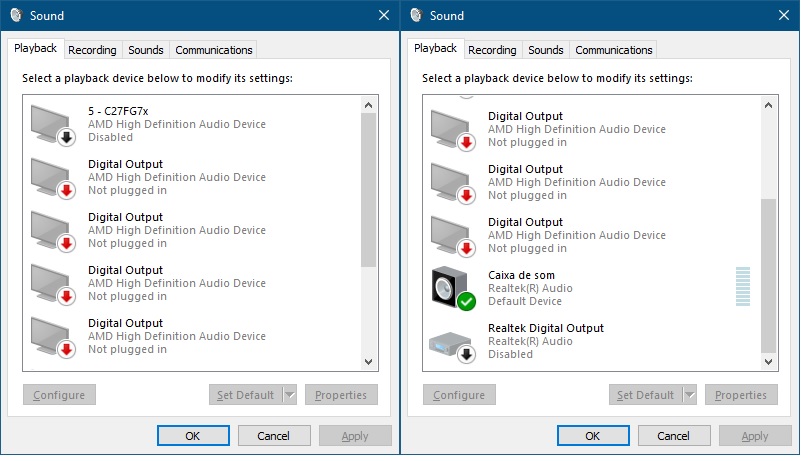The width and height of the screenshot is (810, 461).
Task: Click Cancel in the right Sound window
Action: coord(674,436)
